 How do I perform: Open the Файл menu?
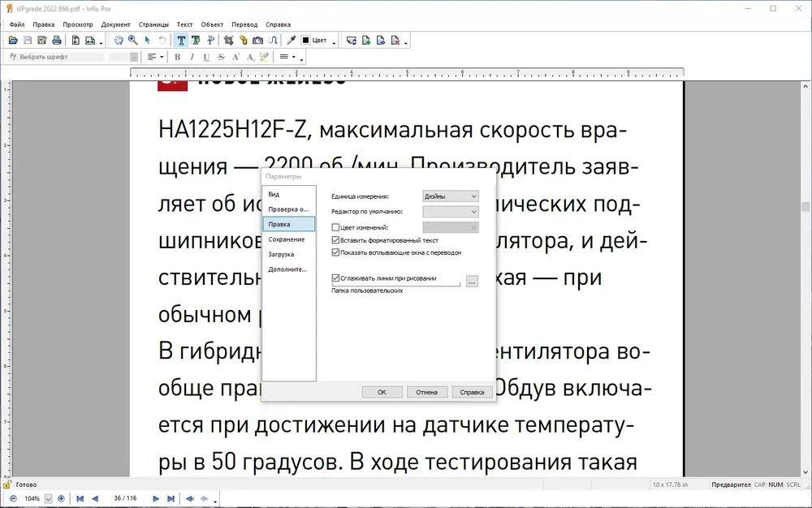[17, 24]
